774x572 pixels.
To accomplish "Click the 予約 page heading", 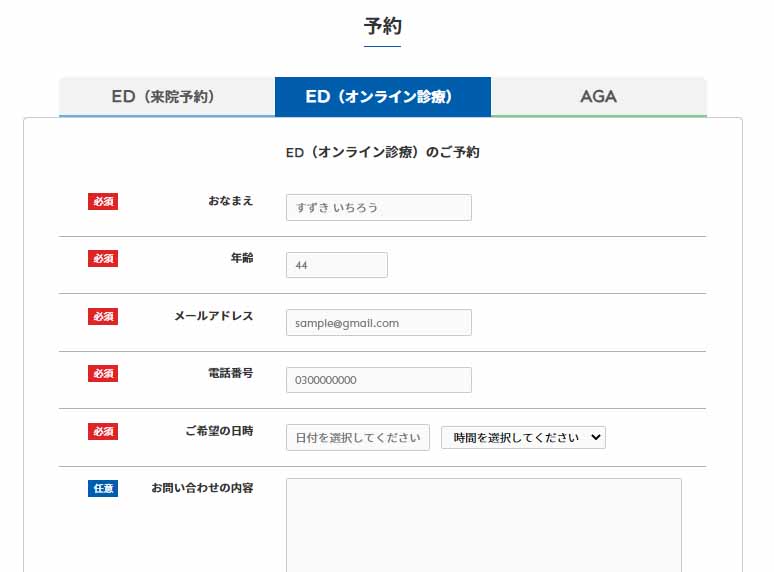I will pos(383,26).
